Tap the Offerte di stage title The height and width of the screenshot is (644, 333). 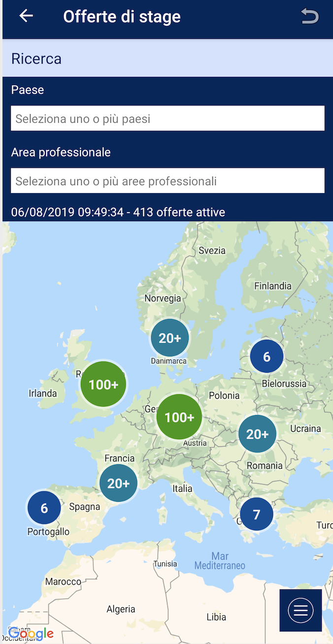tap(122, 17)
